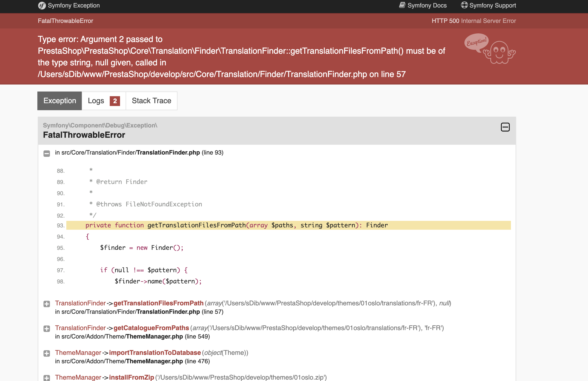This screenshot has height=381, width=588.
Task: Click the '$finder->name($pattern);' code line
Action: click(158, 281)
